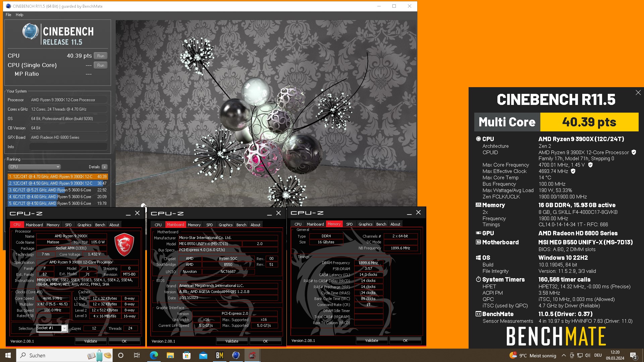
Task: Open the CPU ranking dropdown
Action: click(34, 167)
